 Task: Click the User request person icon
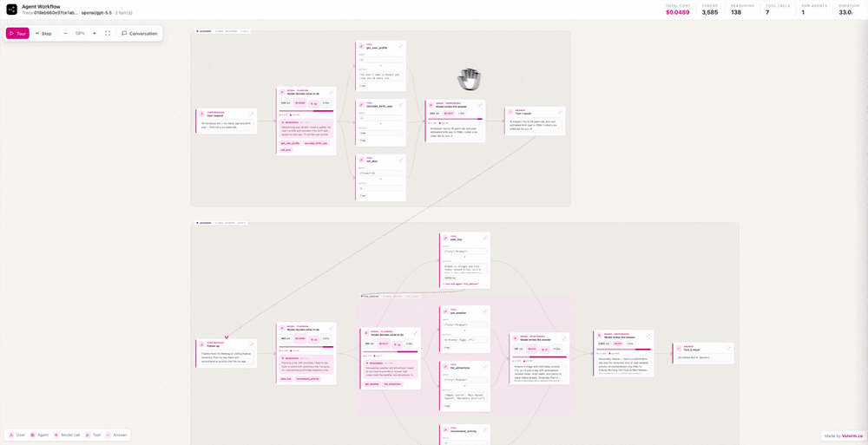click(x=202, y=115)
